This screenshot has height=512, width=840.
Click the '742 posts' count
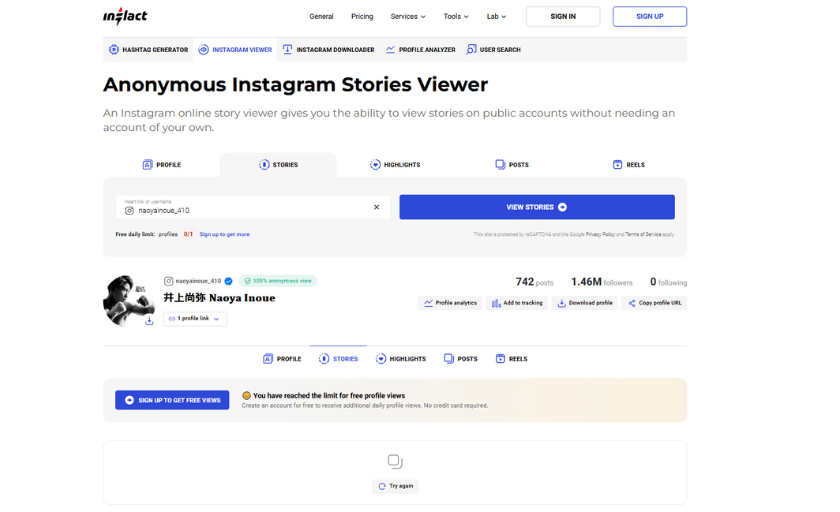click(x=534, y=282)
